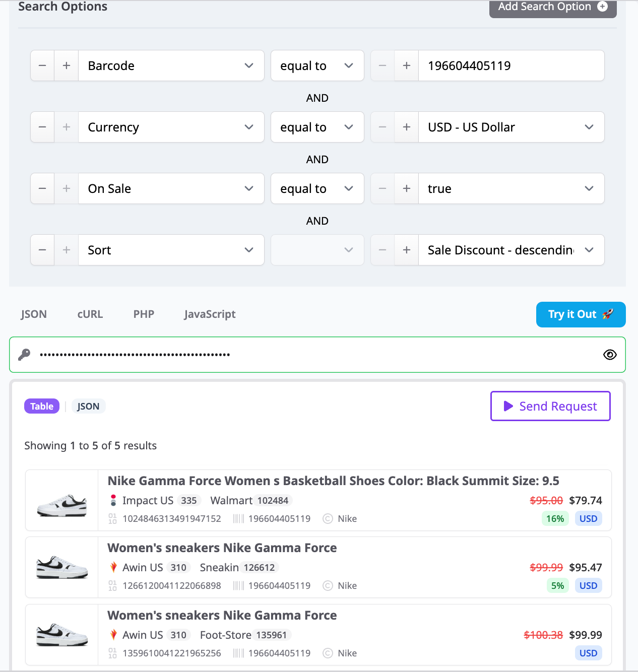Open the USD - US Dollar value dropdown
The height and width of the screenshot is (672, 638).
(x=511, y=127)
